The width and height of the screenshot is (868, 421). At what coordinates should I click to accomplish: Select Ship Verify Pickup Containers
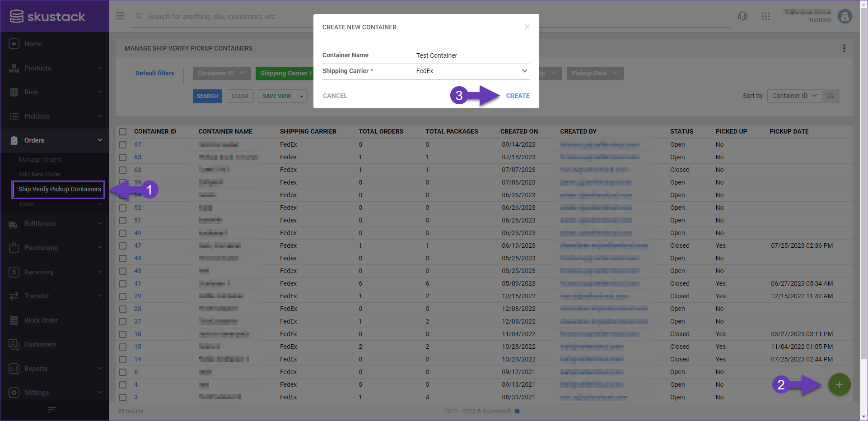60,189
